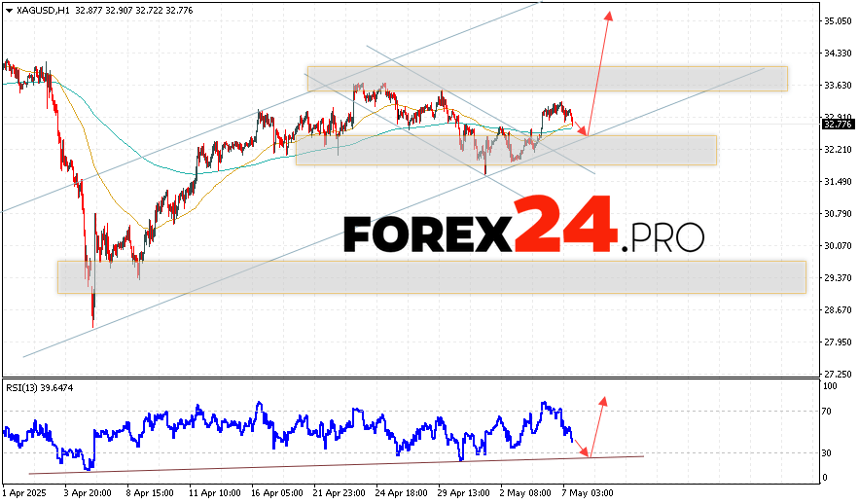Select the 29 Apr 13:00 time label
The image size is (859, 504).
tap(464, 493)
